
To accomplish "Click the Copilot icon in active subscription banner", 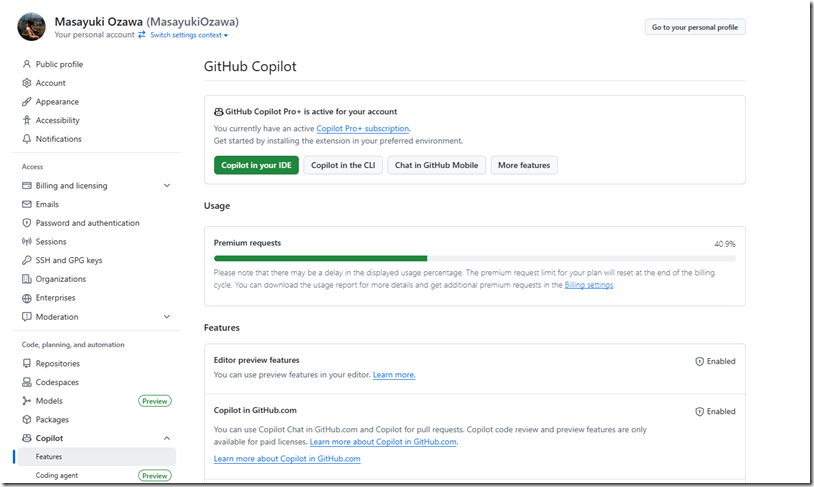I will [219, 112].
